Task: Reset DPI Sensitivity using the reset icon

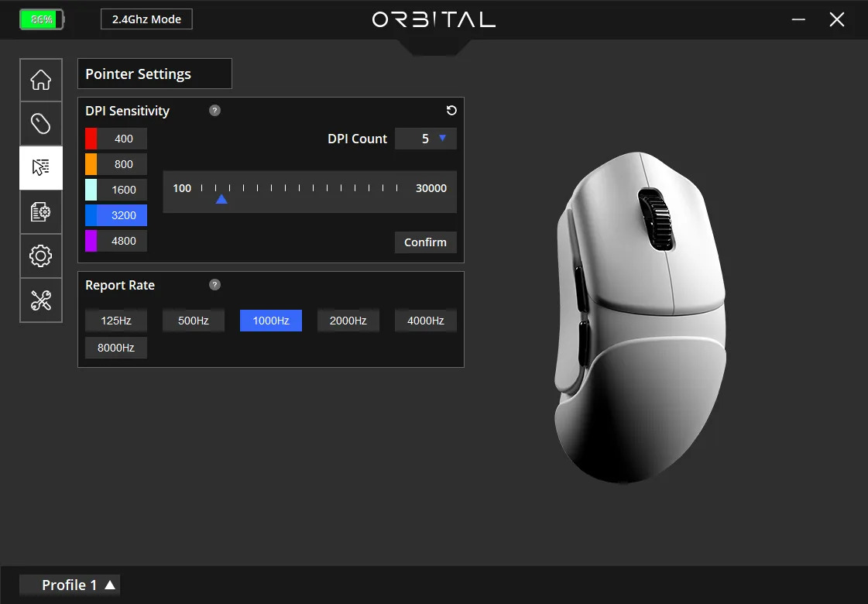Action: tap(451, 111)
